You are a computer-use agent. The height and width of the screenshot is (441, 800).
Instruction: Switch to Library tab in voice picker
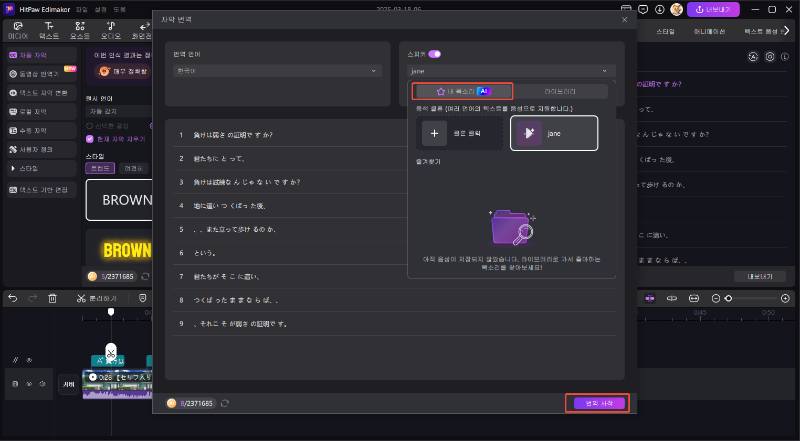560,91
